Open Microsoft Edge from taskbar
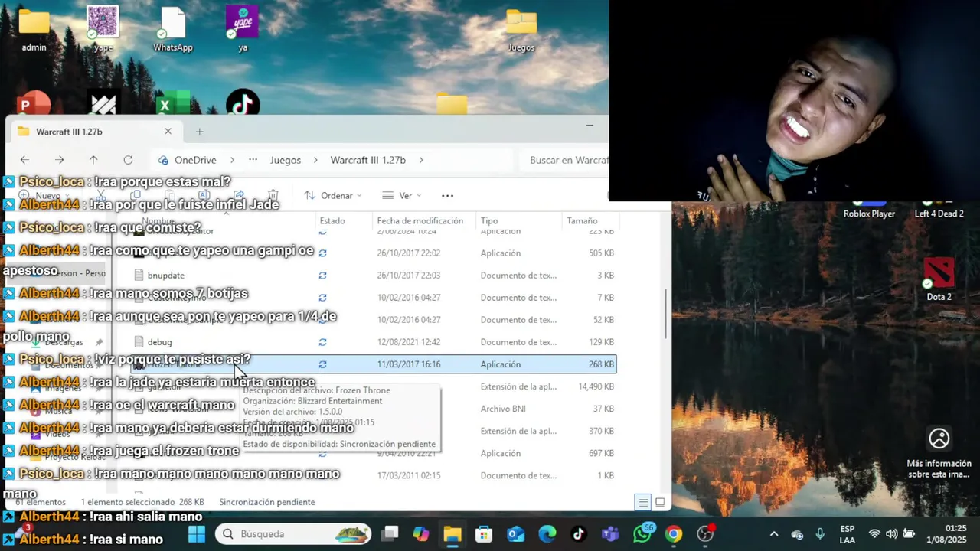The width and height of the screenshot is (980, 551). pyautogui.click(x=547, y=533)
